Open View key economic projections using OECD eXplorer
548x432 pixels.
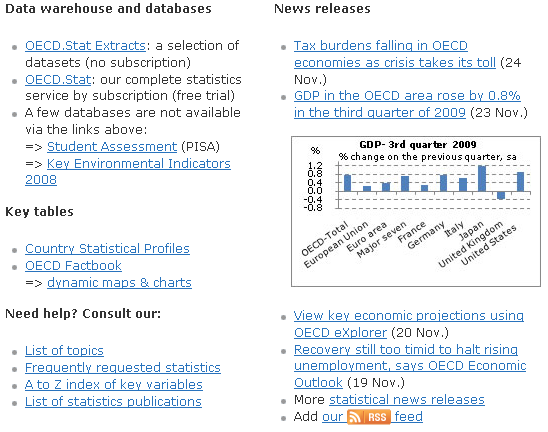(409, 324)
